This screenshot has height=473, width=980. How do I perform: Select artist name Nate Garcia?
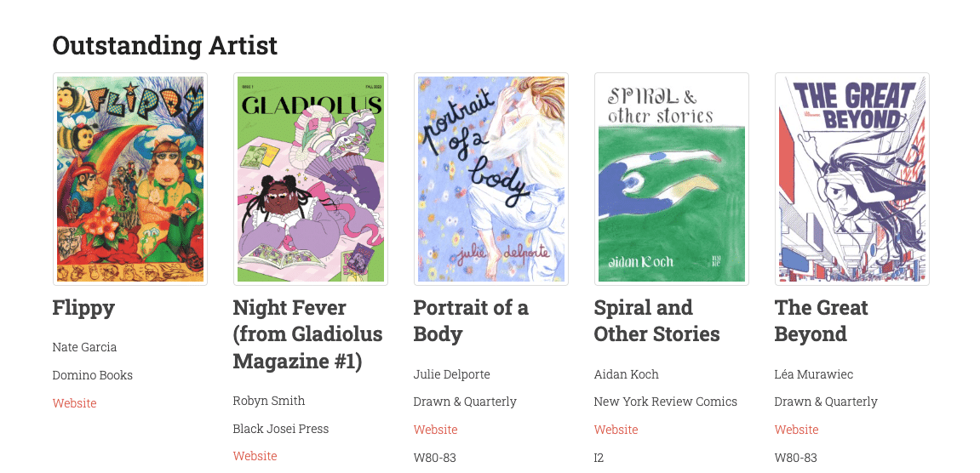(x=84, y=347)
